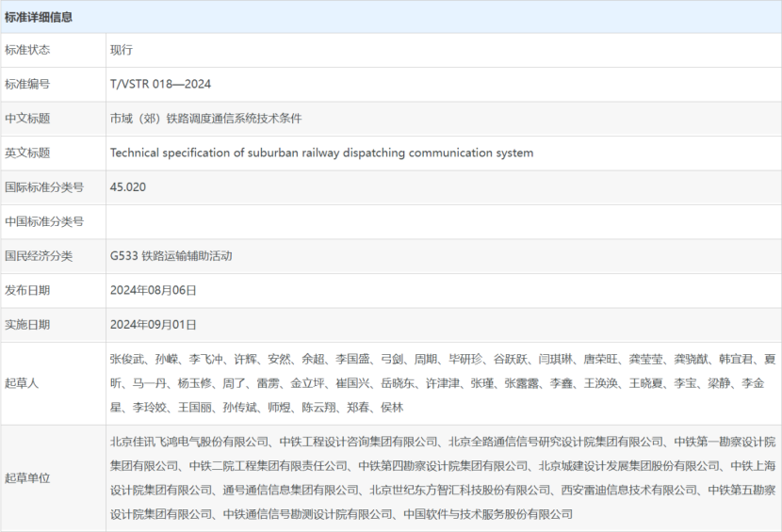Click the 标准编号 row label
This screenshot has height=532, width=782.
27,84
